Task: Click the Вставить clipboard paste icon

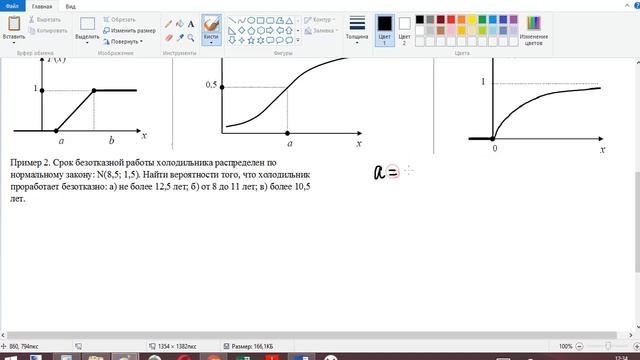Action: [14, 24]
